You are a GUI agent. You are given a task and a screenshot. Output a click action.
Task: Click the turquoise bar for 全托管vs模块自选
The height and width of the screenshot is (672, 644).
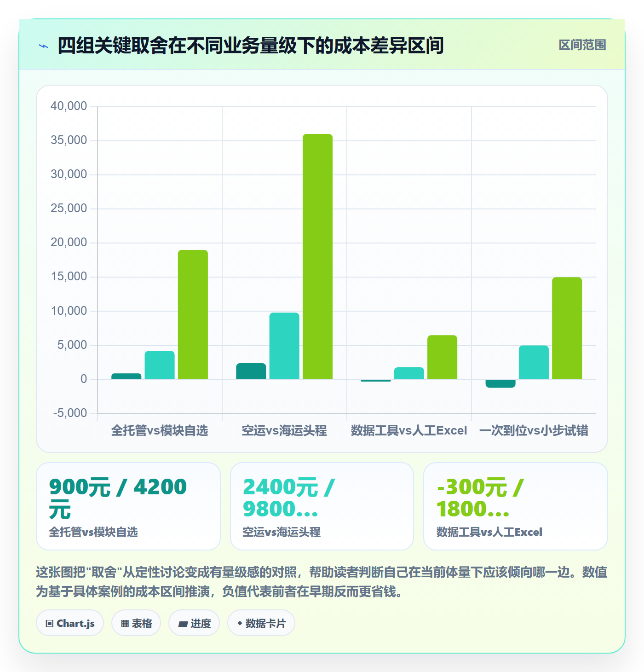coord(160,365)
